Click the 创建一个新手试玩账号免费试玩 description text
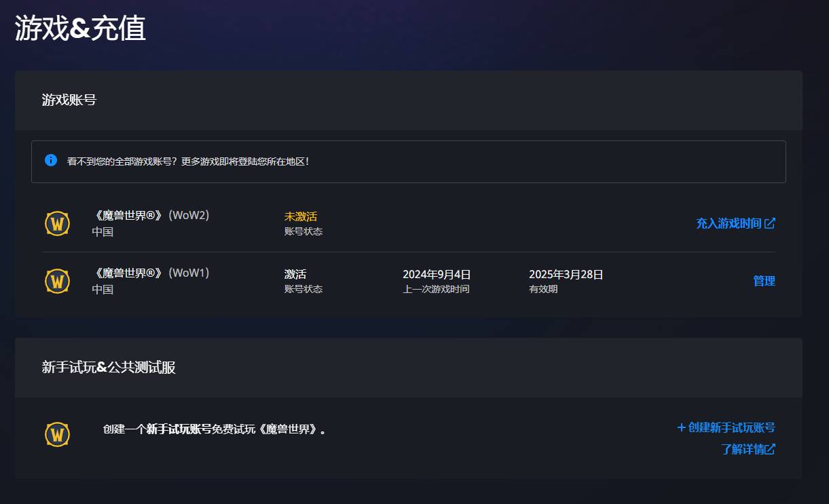The width and height of the screenshot is (829, 504). (215, 429)
